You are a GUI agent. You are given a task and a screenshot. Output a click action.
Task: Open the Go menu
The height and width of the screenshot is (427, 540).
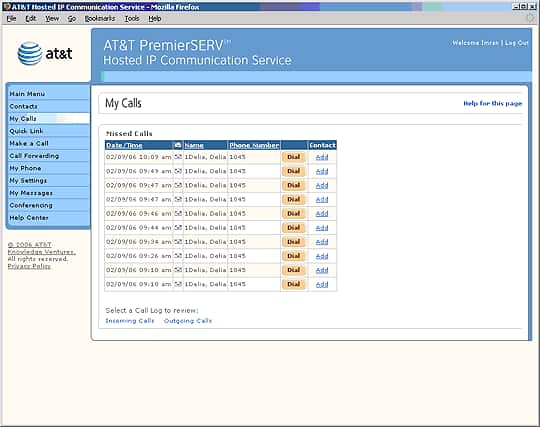coord(72,19)
